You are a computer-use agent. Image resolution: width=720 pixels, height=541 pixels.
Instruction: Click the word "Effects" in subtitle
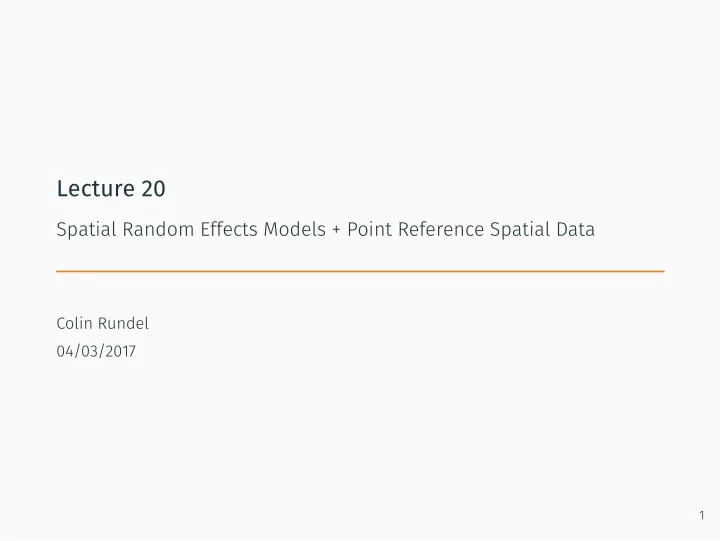[x=229, y=229]
